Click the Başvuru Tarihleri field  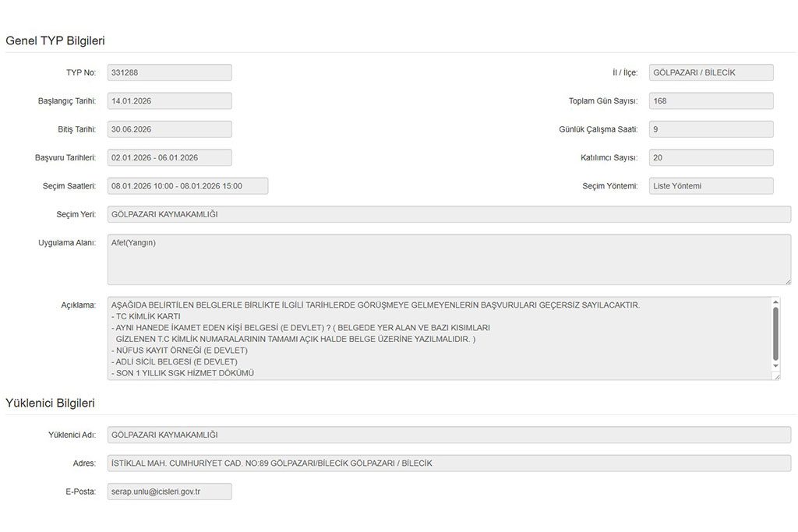(169, 157)
